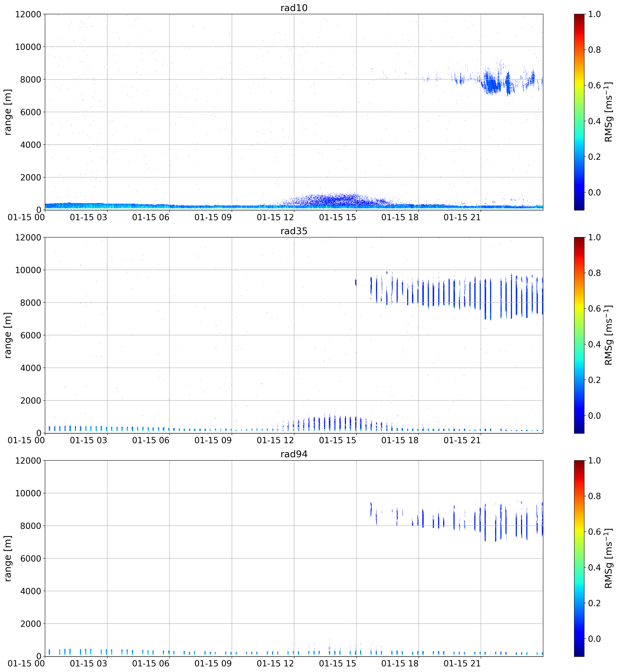Click the "rad10" plot title
Screen dimensions: 618x672
294,8
